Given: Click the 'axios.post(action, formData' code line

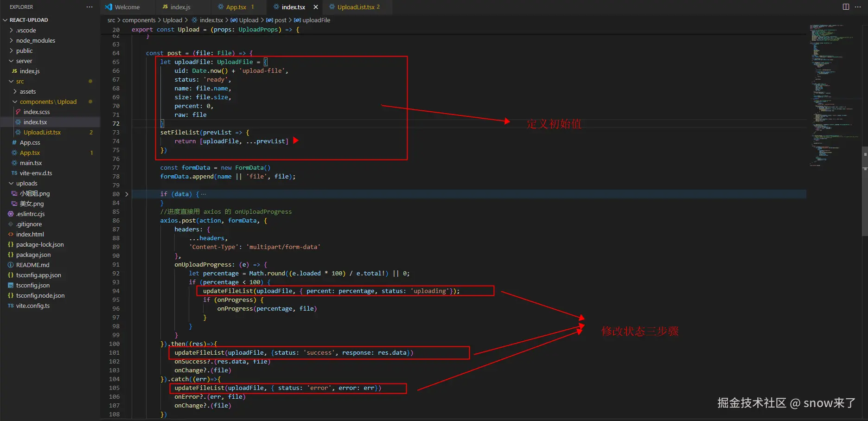Looking at the screenshot, I should pyautogui.click(x=214, y=221).
